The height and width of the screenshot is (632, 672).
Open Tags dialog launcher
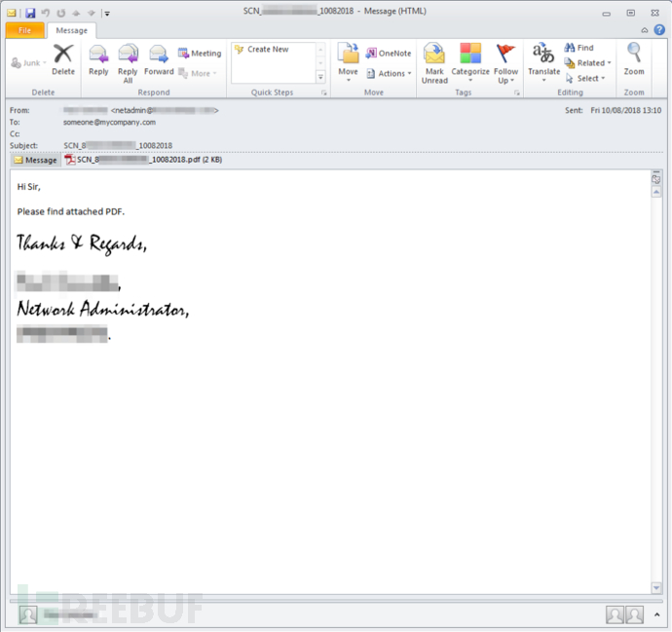point(517,93)
